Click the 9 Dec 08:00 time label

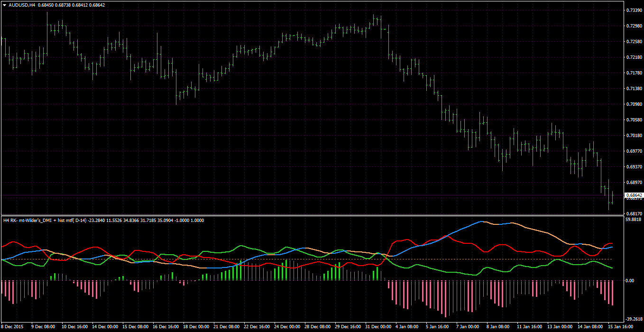coord(43,327)
